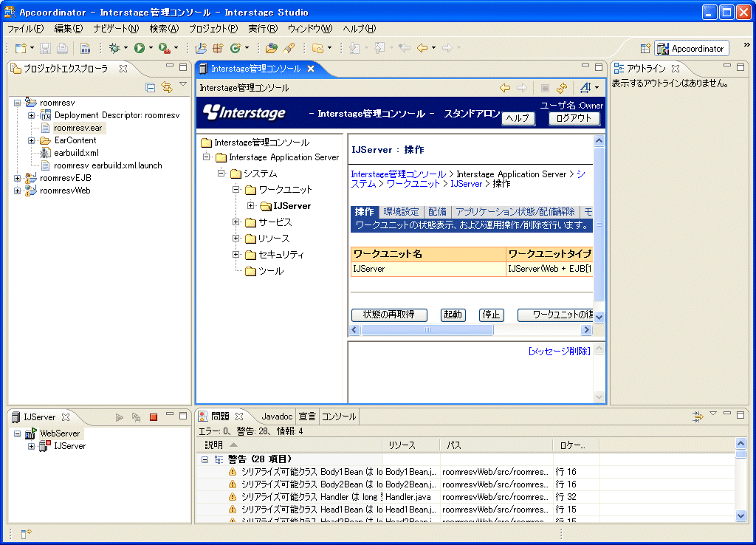
Task: Click the 状態の再取得 button
Action: (389, 315)
